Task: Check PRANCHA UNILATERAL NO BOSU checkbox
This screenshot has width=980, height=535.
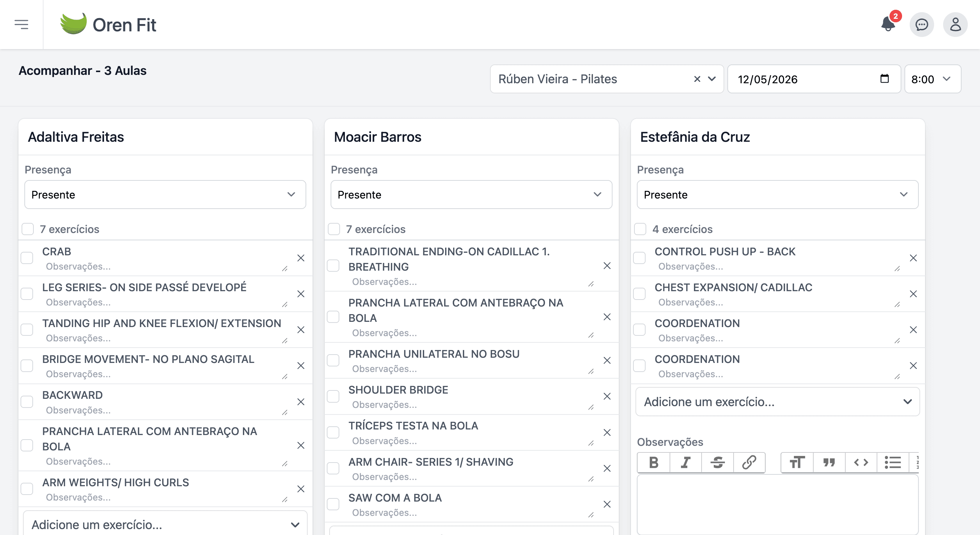Action: [333, 360]
